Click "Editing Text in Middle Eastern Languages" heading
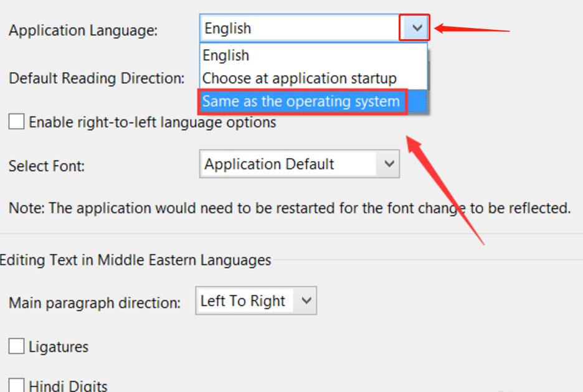This screenshot has width=583, height=392. click(x=136, y=260)
